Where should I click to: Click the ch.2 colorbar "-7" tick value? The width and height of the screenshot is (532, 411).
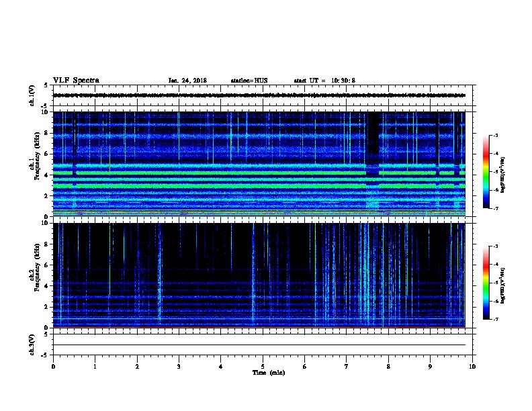(x=495, y=320)
